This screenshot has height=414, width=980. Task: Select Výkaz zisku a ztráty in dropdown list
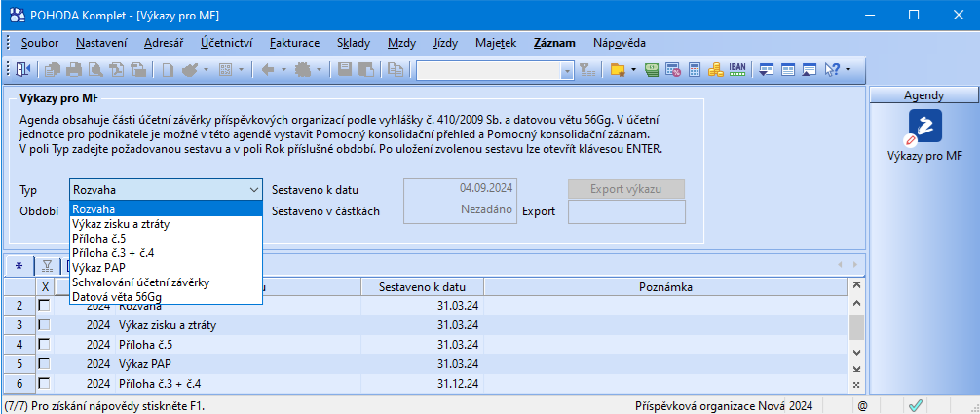click(x=166, y=224)
